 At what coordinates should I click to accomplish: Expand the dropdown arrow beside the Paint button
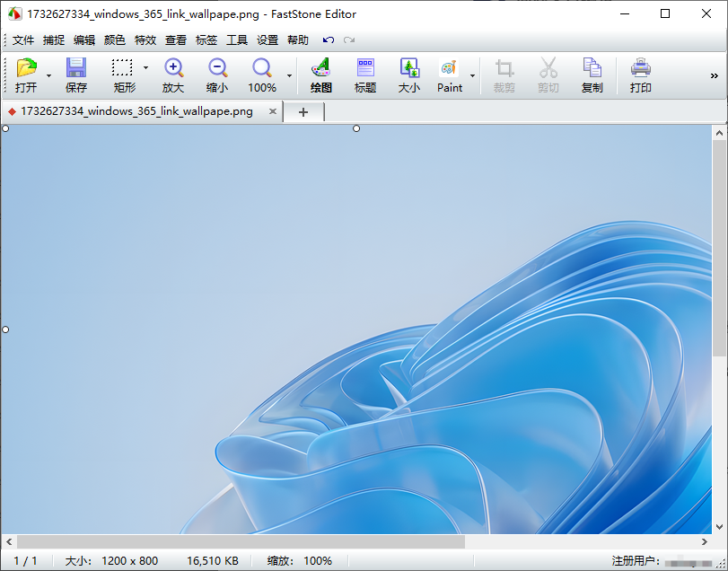472,75
